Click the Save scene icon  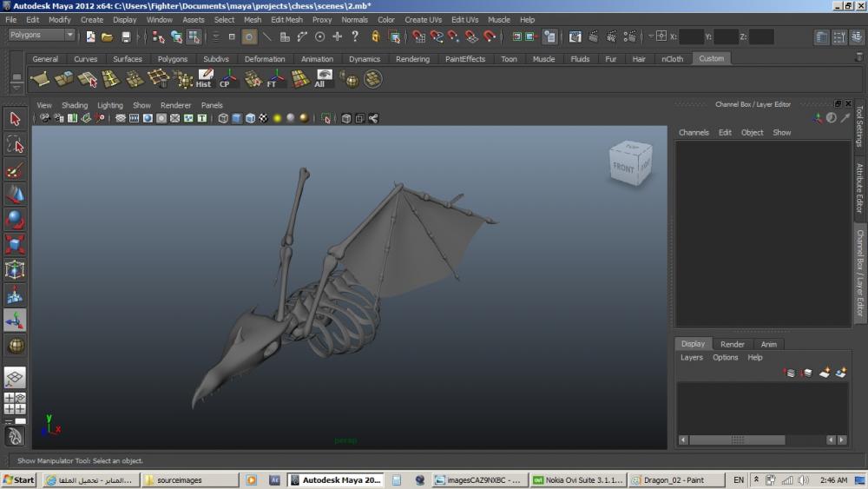pos(126,36)
